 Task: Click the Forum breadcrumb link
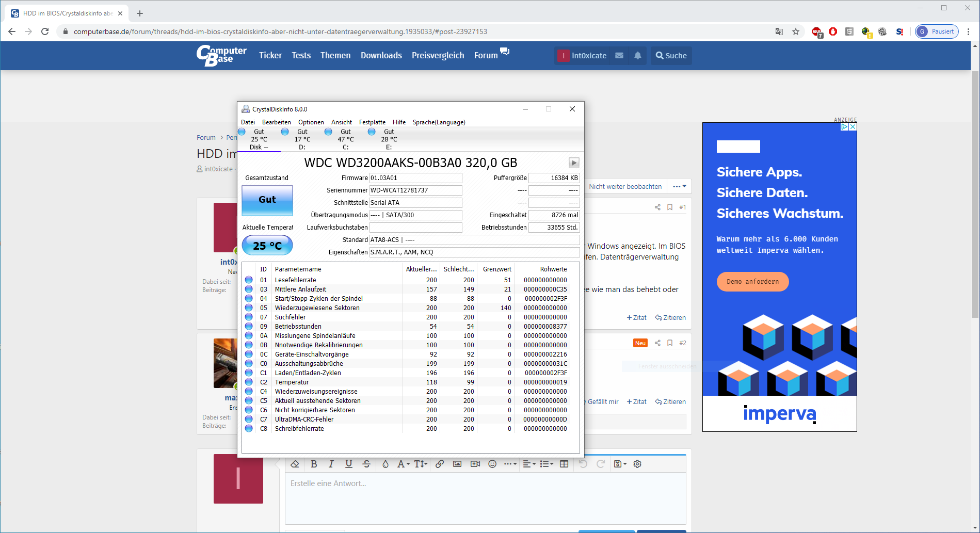(206, 137)
